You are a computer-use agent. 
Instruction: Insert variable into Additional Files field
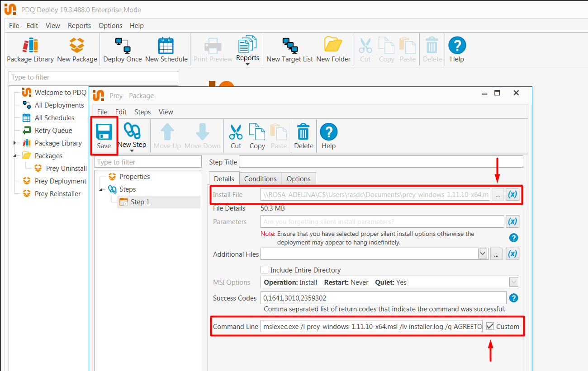512,254
